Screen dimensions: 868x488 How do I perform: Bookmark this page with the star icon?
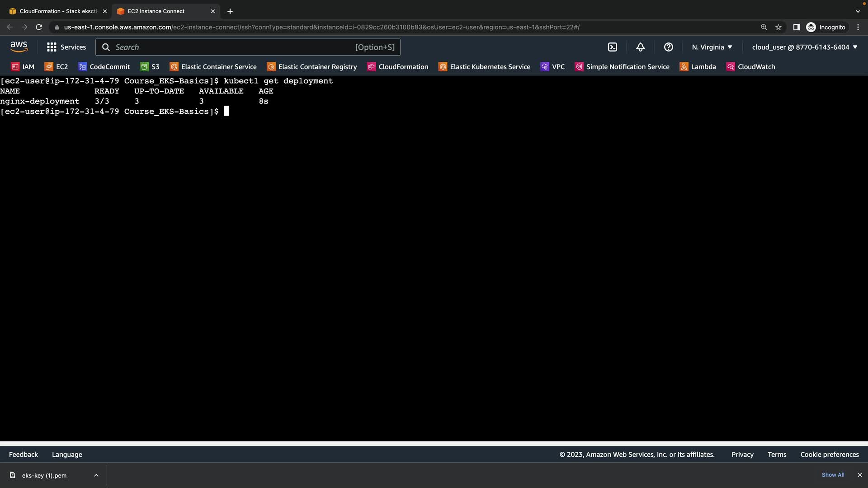(778, 27)
